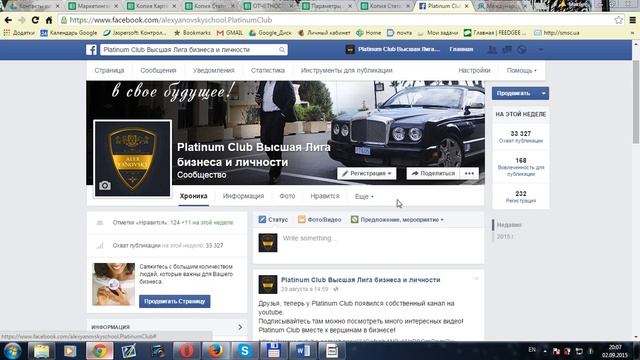Click Поделиться button on cover
This screenshot has width=640, height=360.
[x=433, y=173]
